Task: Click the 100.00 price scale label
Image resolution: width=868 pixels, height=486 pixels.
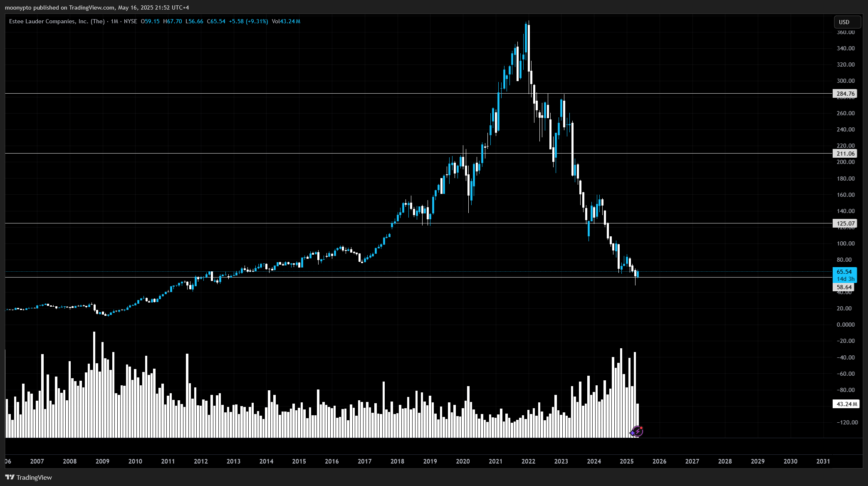Action: coord(846,243)
